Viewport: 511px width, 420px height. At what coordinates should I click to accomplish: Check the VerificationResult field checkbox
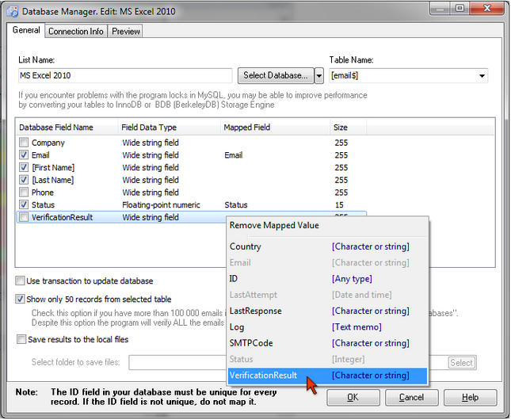[24, 217]
